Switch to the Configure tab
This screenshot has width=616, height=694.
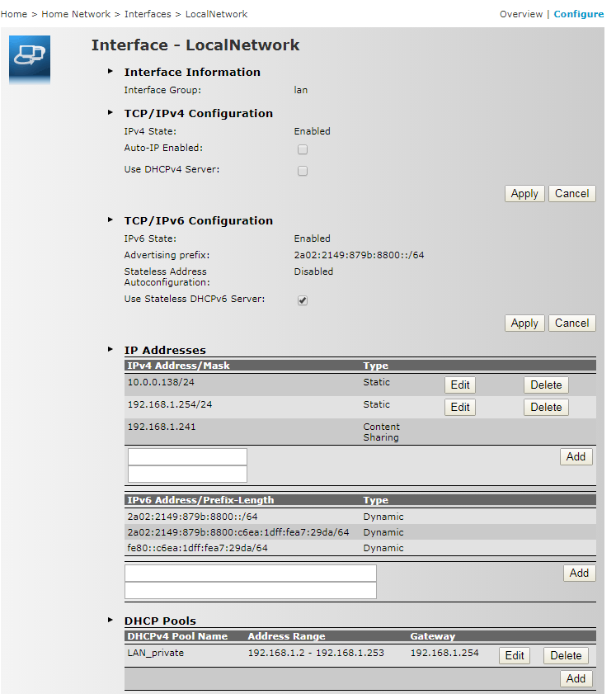pyautogui.click(x=578, y=14)
